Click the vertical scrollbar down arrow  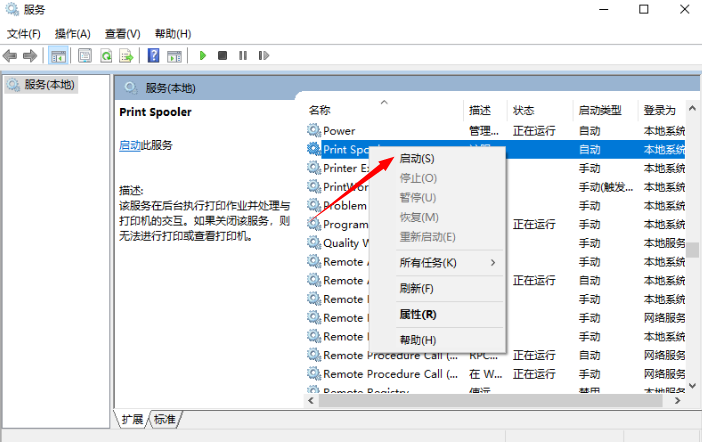coord(692,385)
